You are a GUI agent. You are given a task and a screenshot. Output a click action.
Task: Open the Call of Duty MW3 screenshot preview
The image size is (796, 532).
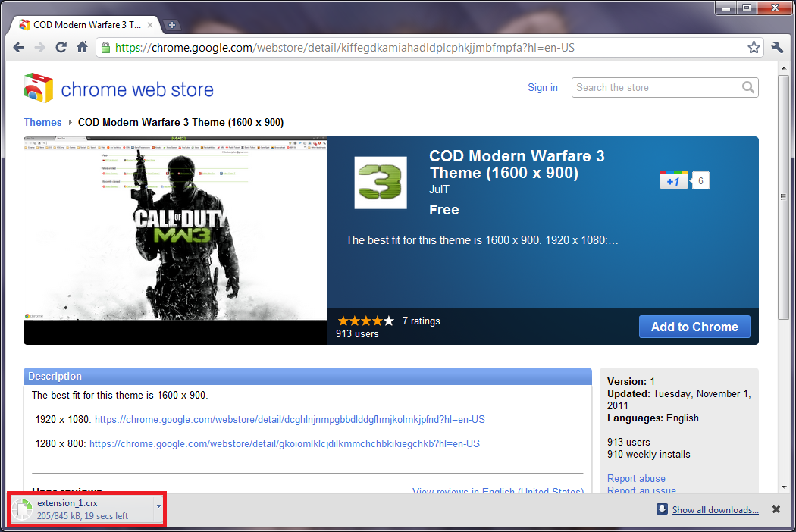[175, 228]
